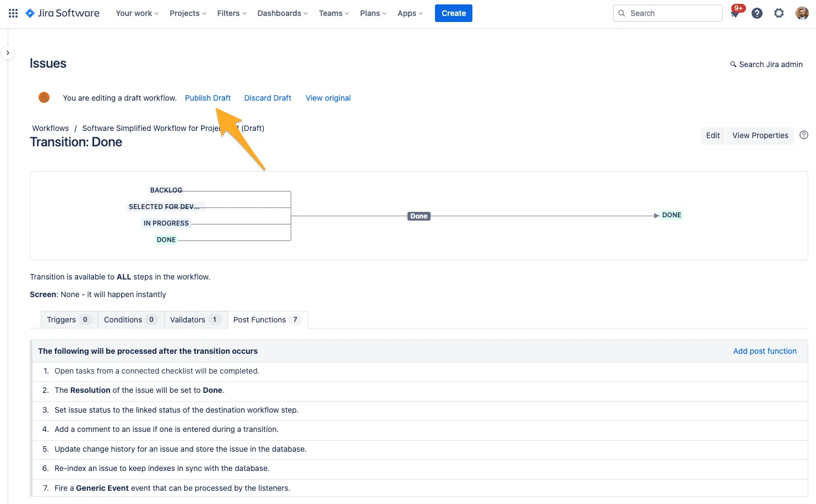Click the destination DONE status on the right

(x=672, y=215)
